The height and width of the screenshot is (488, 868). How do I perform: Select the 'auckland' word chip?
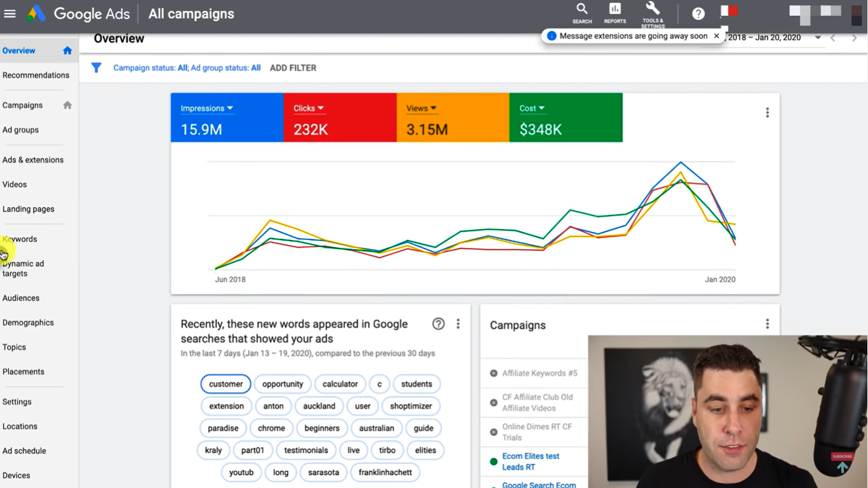coord(319,406)
